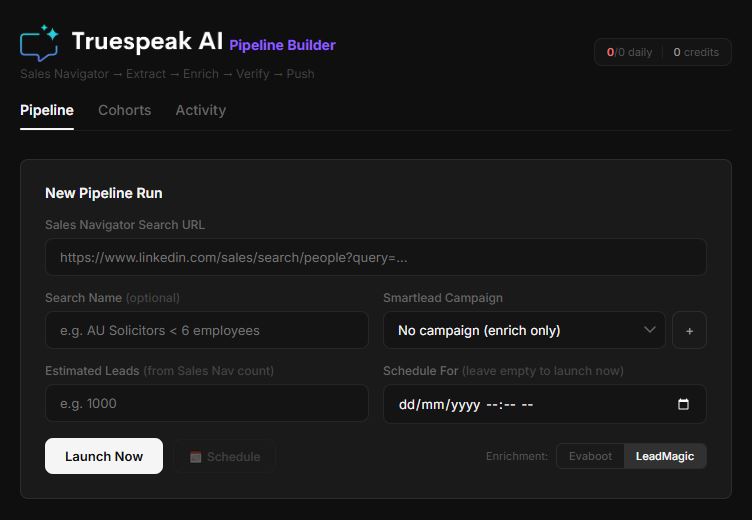Click the plus icon beside Smartlead Campaign dropdown
Screen dimensions: 752x520
tap(689, 331)
